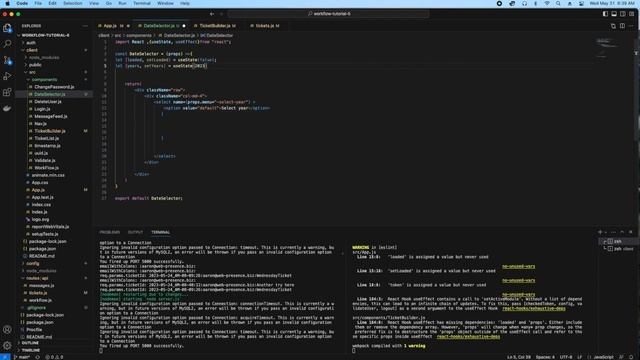Viewport: 640px width, 360px height.
Task: Split the editor to the right
Action: (622, 26)
